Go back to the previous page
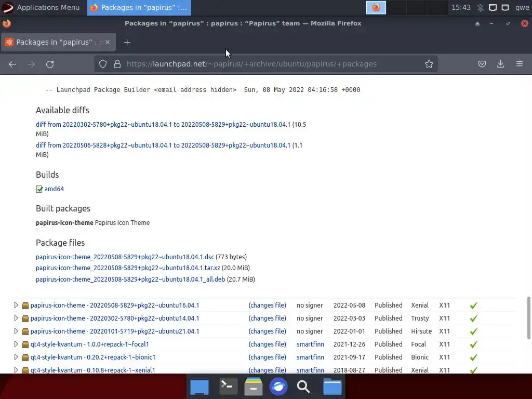 coord(12,64)
